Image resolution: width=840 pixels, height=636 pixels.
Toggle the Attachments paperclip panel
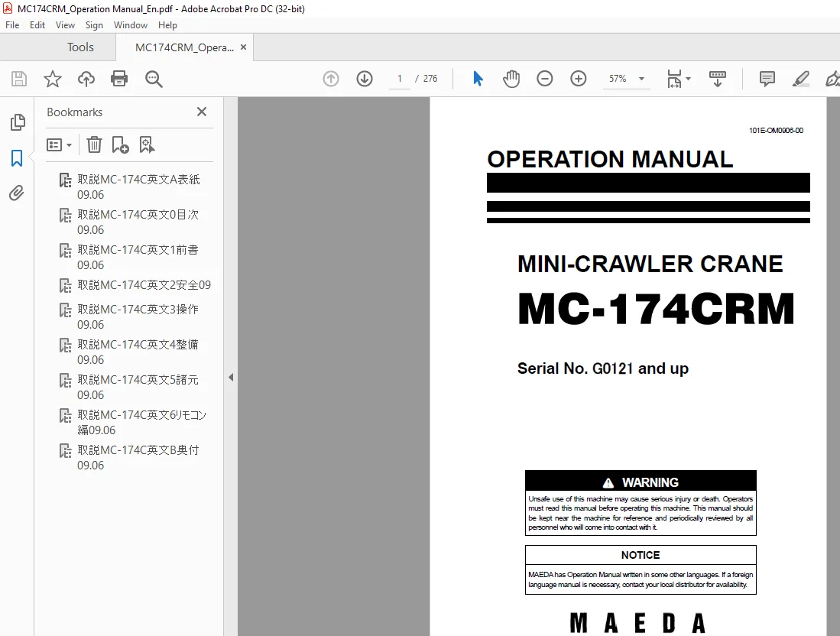[x=17, y=193]
